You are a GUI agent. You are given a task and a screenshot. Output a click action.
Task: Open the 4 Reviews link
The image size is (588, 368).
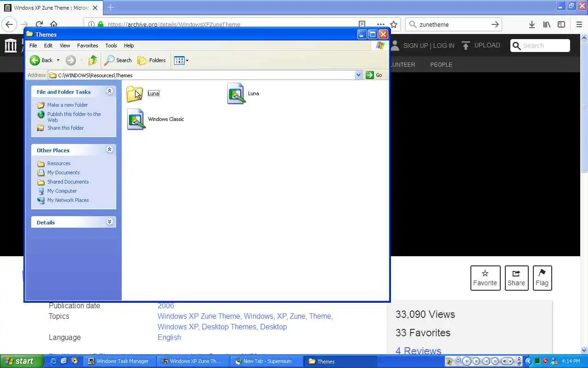pyautogui.click(x=418, y=351)
